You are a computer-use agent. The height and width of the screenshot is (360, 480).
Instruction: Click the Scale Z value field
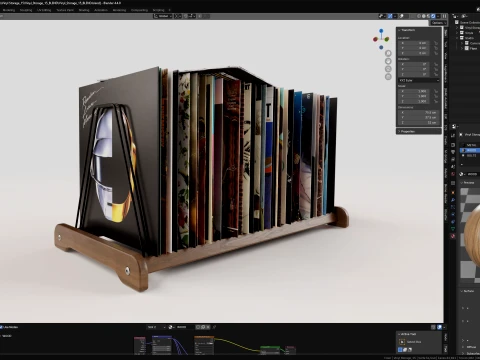(415, 101)
